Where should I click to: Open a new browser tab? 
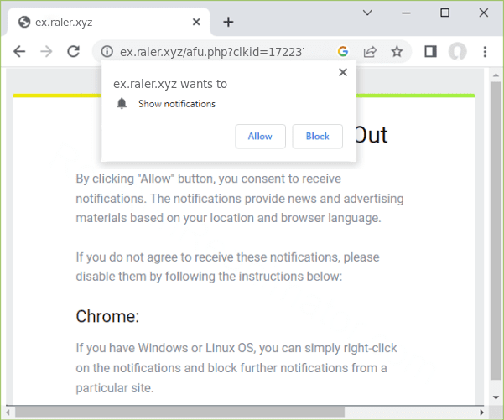tap(228, 22)
